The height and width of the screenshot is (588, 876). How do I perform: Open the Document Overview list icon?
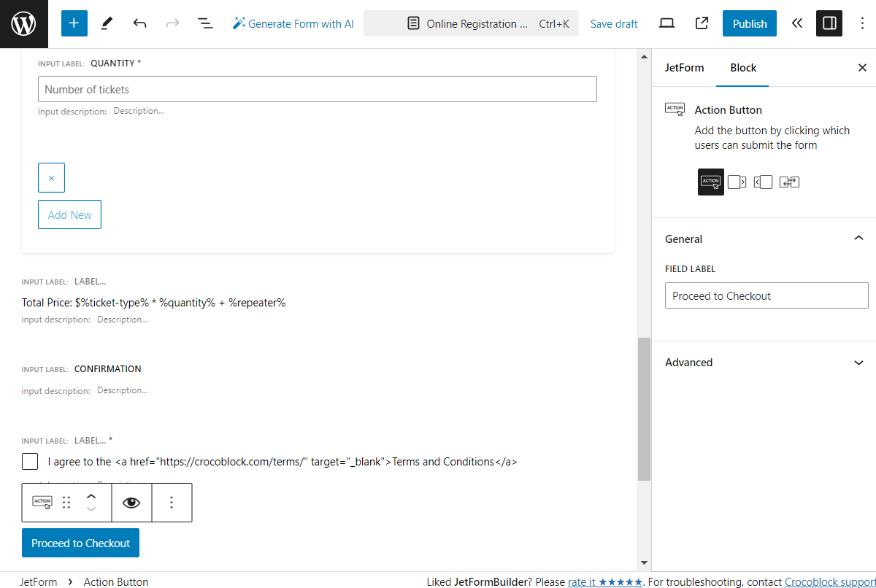pos(206,23)
